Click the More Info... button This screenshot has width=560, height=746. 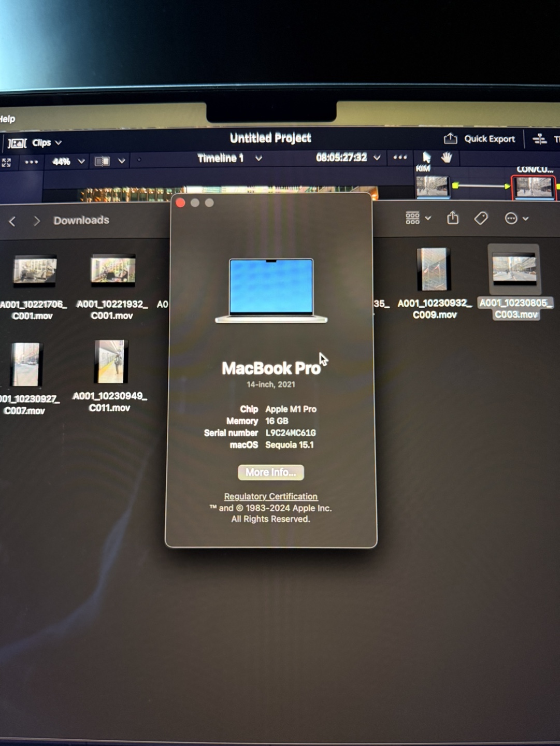pyautogui.click(x=271, y=472)
